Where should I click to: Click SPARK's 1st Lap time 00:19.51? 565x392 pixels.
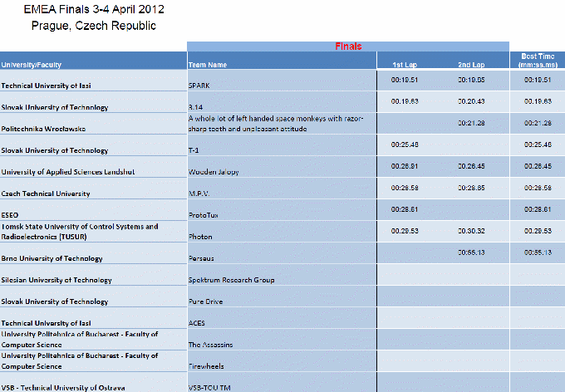405,80
